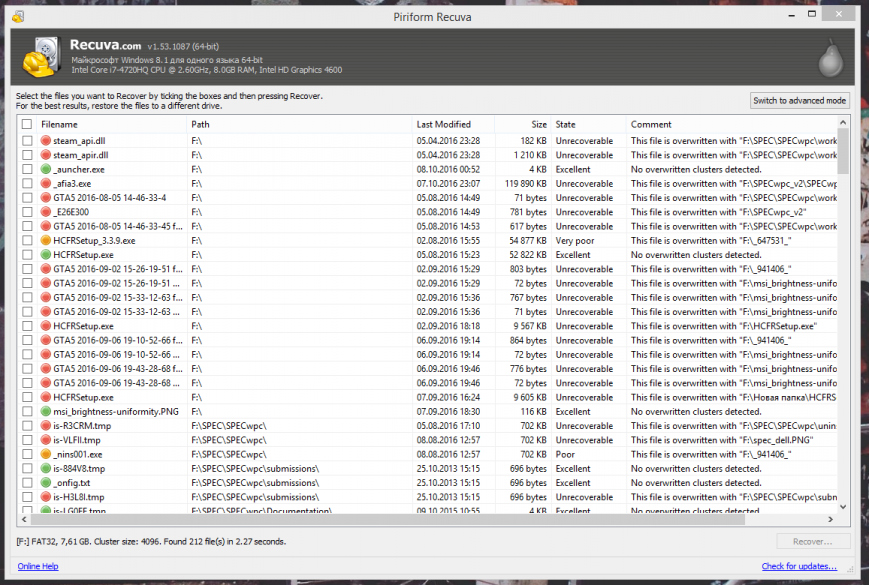Sort list by Path column header
The image size is (869, 585).
tap(300, 125)
